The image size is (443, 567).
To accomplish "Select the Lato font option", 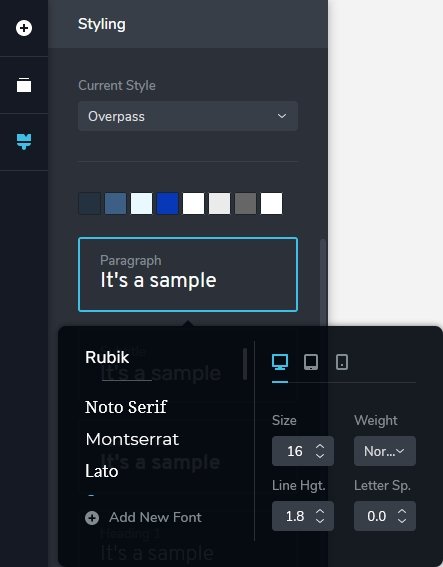I will (102, 471).
